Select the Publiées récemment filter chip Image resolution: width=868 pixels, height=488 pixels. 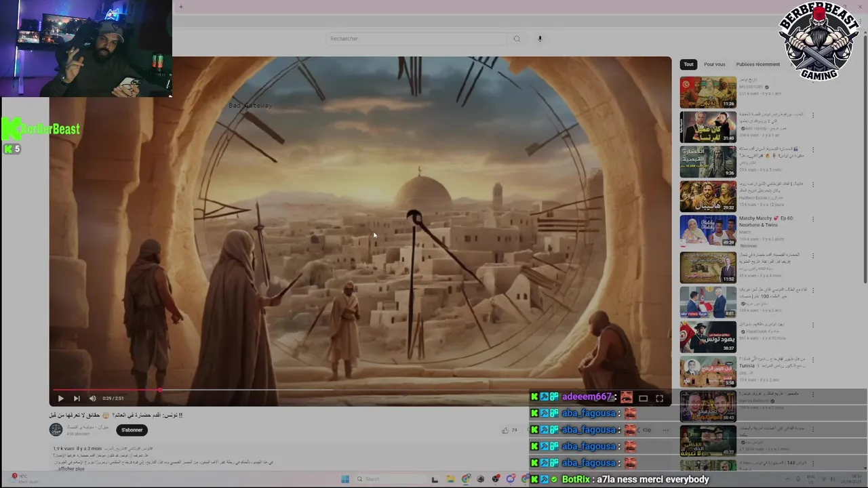coord(758,64)
